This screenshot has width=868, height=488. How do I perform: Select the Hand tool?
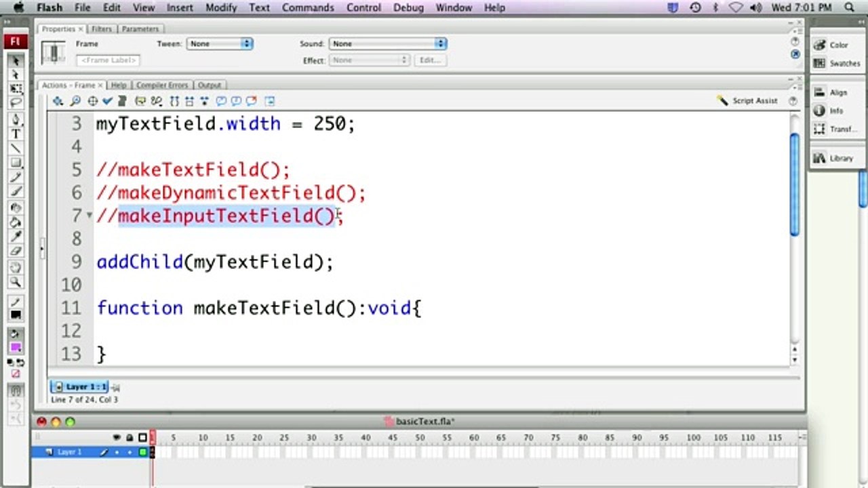(x=16, y=268)
